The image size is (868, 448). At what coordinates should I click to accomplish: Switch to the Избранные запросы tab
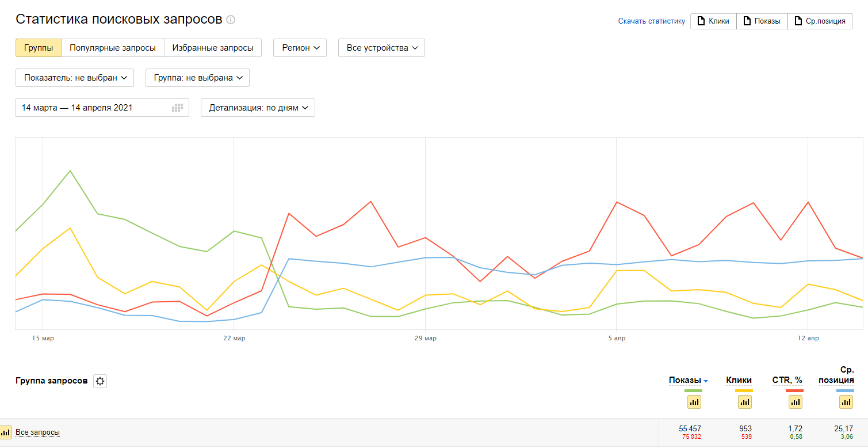click(x=213, y=48)
